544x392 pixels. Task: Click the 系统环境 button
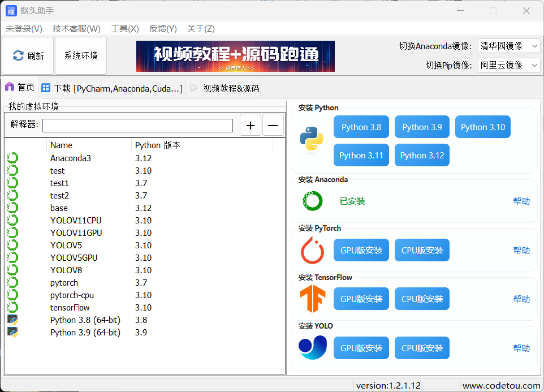81,56
